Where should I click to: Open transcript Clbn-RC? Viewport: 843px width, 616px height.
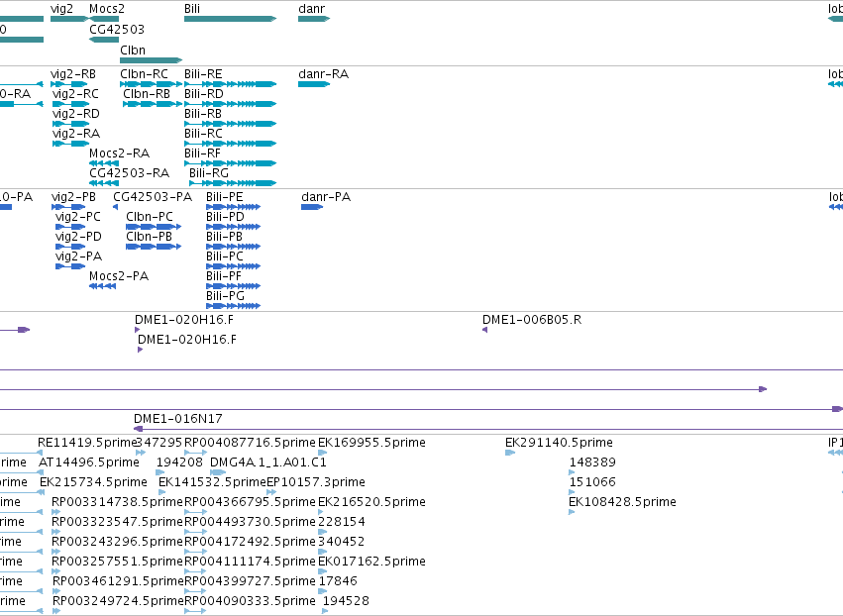(144, 74)
